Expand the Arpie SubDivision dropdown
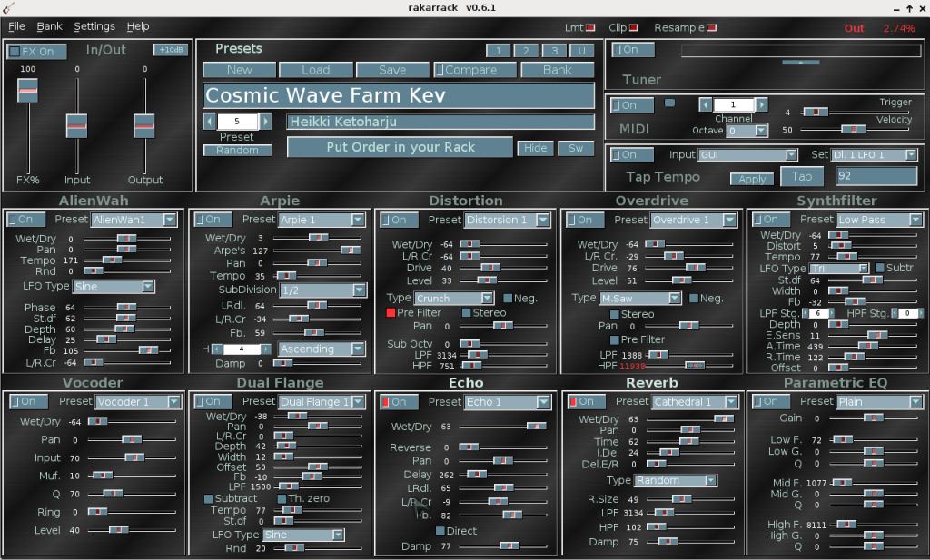The width and height of the screenshot is (930, 560). (x=322, y=290)
